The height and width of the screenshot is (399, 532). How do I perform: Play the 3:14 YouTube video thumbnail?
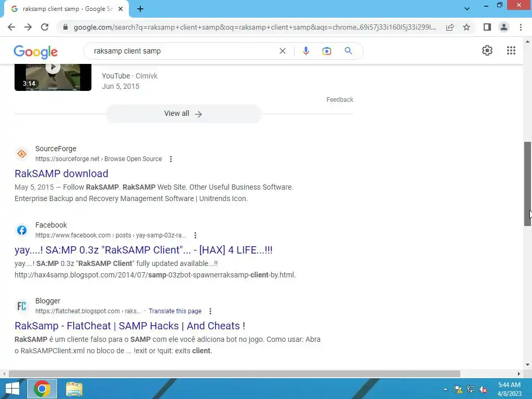tap(53, 77)
